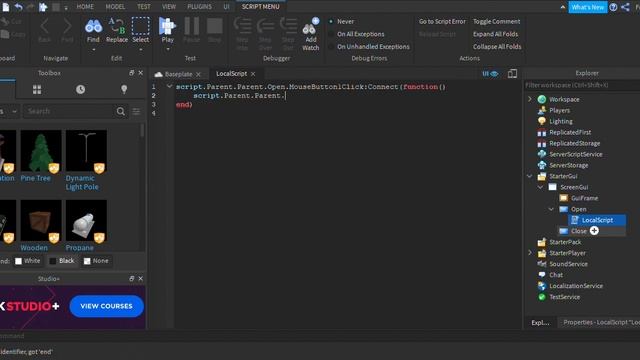The height and width of the screenshot is (360, 640).
Task: Open the Find tool binoculars
Action: point(93,26)
